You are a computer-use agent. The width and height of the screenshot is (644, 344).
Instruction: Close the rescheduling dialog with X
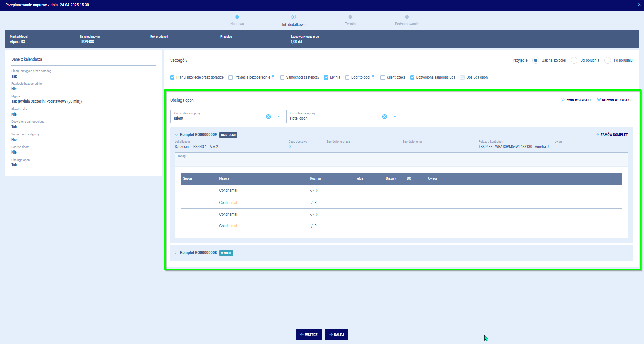click(639, 5)
